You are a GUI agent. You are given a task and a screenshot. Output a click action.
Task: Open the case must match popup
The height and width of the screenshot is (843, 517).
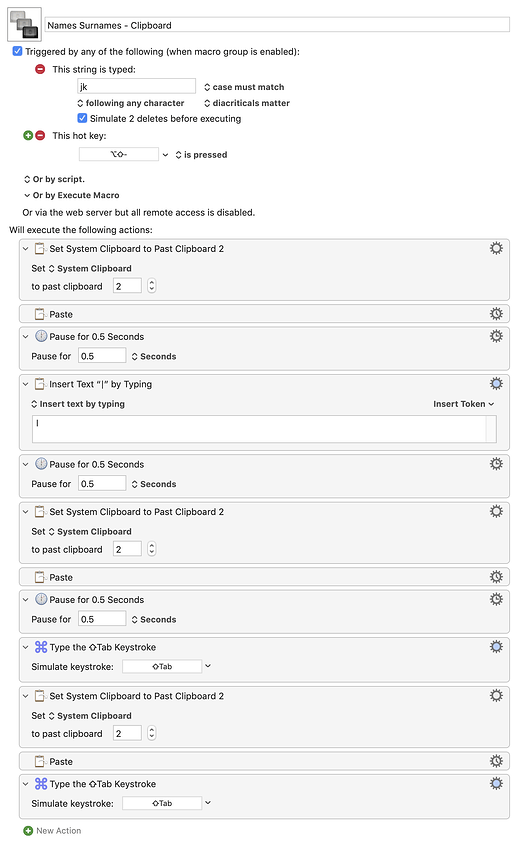click(244, 87)
